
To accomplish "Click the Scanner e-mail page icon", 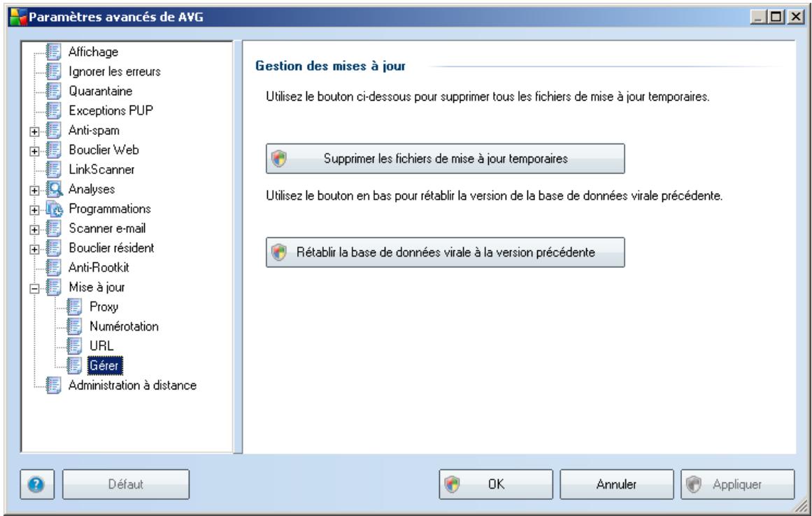I will pos(53,228).
